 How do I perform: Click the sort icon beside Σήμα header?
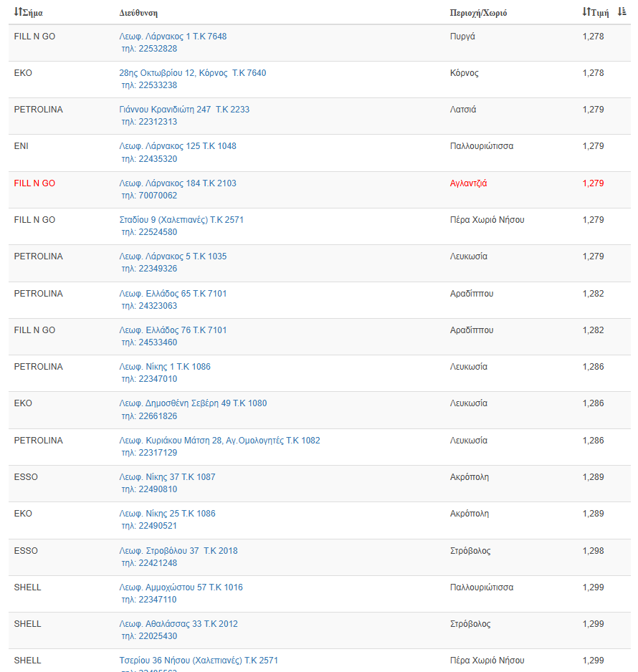[x=18, y=12]
